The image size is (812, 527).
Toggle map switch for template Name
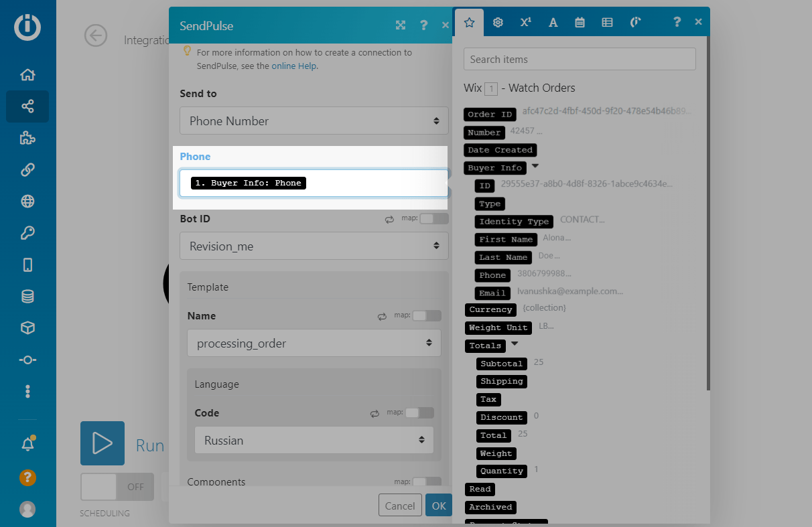[x=426, y=316]
